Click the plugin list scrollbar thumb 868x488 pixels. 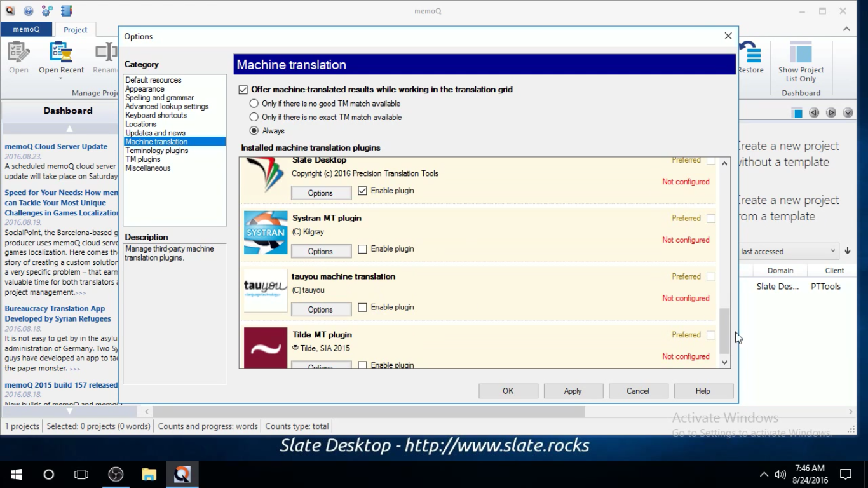(724, 331)
